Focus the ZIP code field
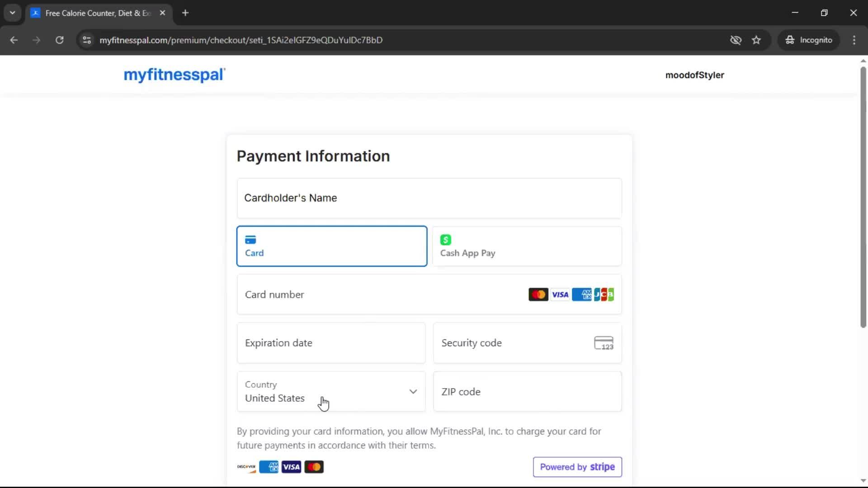Viewport: 868px width, 488px height. pyautogui.click(x=527, y=391)
